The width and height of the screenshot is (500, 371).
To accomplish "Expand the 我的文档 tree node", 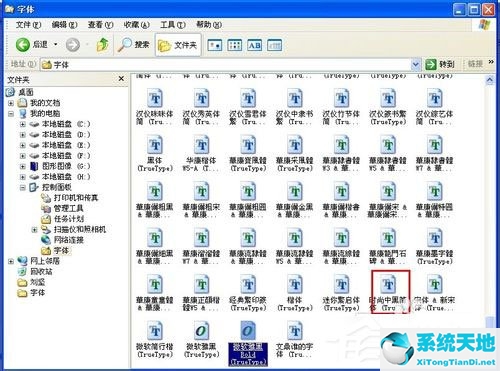I will pos(11,103).
